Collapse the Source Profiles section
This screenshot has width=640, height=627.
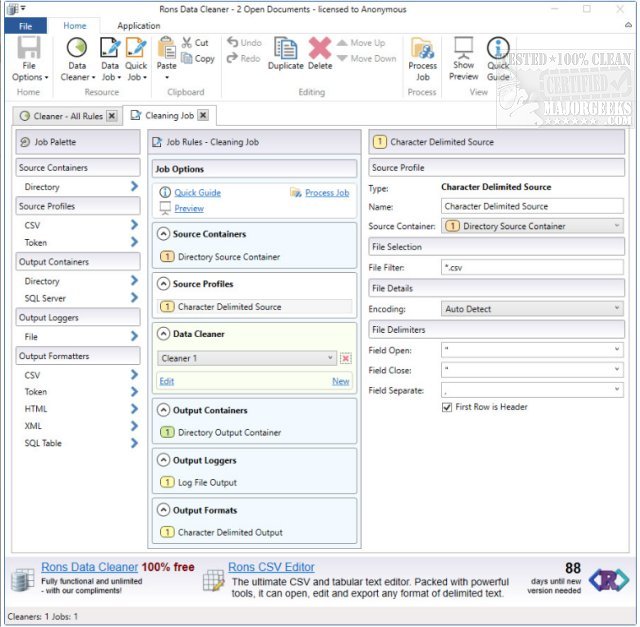point(163,284)
